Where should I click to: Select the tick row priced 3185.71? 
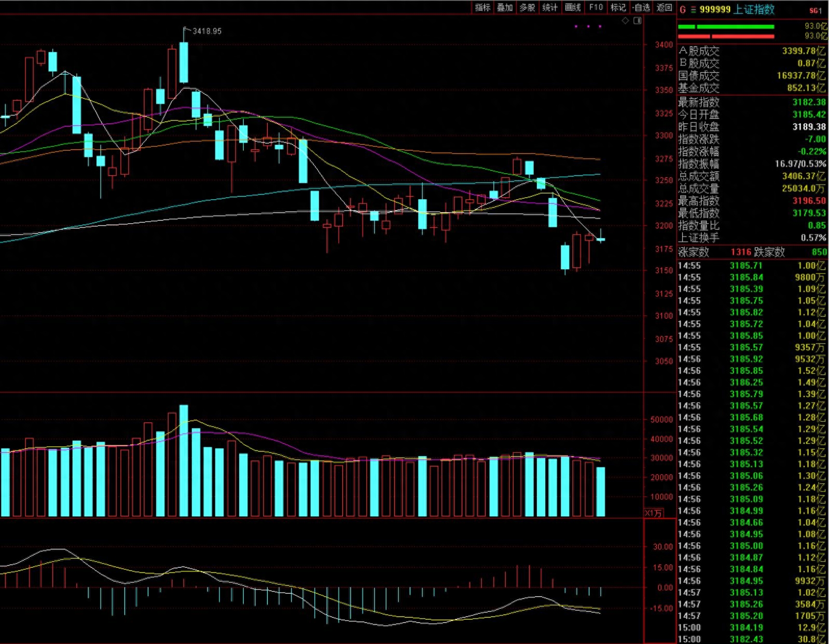click(x=752, y=266)
